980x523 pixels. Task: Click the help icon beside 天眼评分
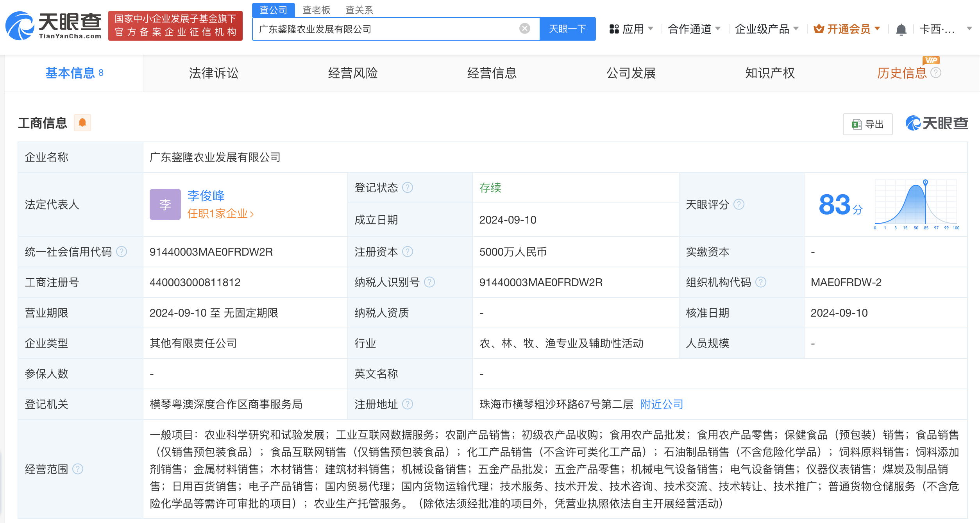point(739,204)
